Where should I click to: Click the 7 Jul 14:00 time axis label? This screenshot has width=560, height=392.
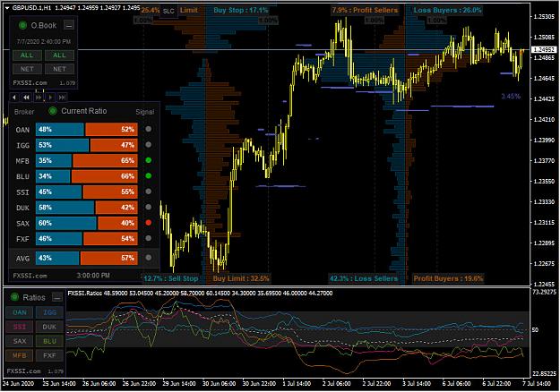tap(538, 384)
